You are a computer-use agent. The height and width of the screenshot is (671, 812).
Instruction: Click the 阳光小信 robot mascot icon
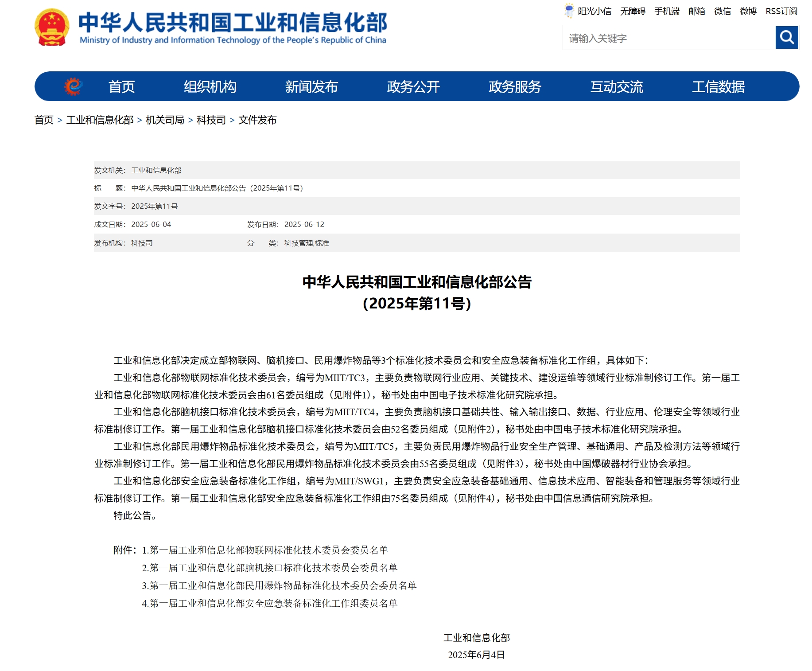[569, 11]
